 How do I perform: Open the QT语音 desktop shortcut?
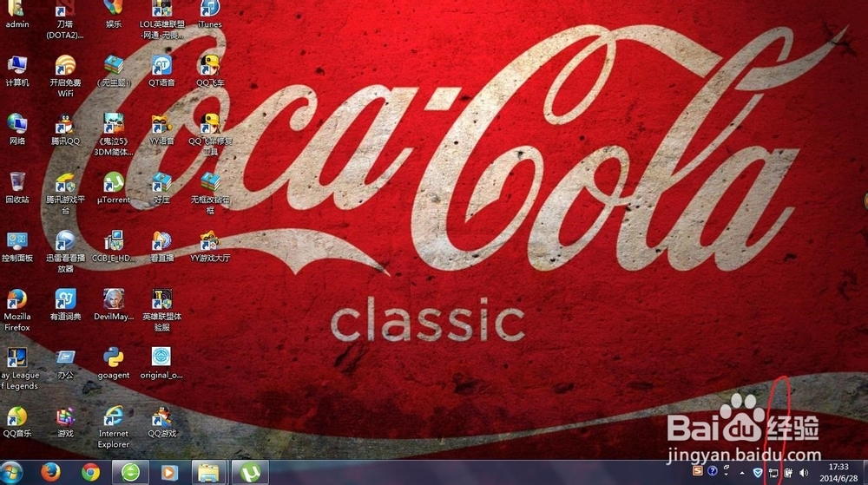161,71
